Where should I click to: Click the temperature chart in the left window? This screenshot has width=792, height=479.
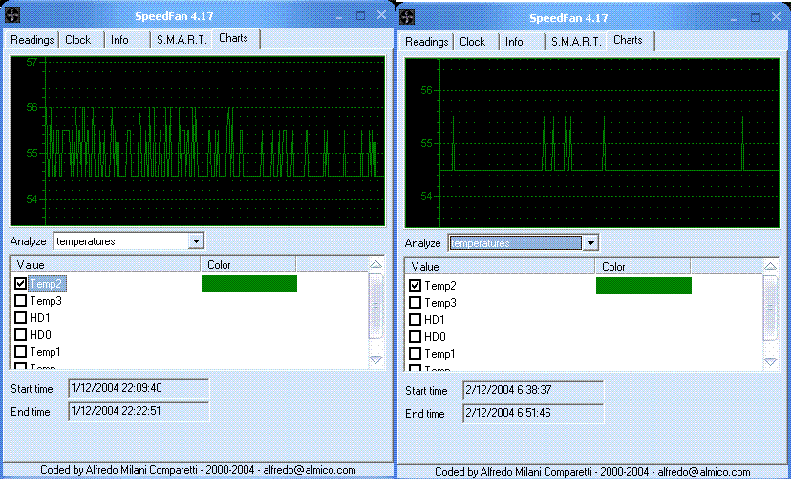pyautogui.click(x=197, y=140)
